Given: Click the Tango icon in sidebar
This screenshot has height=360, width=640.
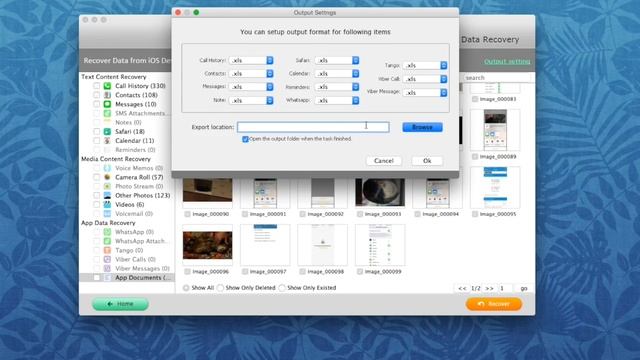Looking at the screenshot, I should (107, 250).
